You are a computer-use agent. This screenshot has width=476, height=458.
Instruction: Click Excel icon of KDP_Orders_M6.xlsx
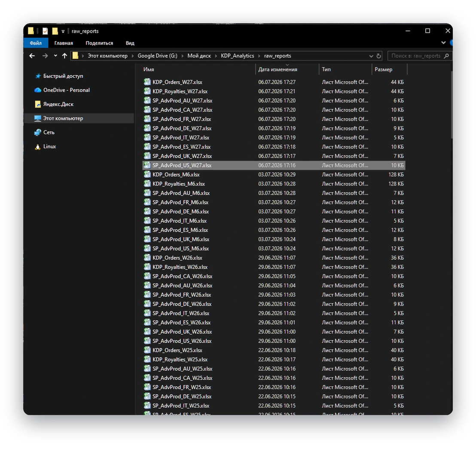147,174
